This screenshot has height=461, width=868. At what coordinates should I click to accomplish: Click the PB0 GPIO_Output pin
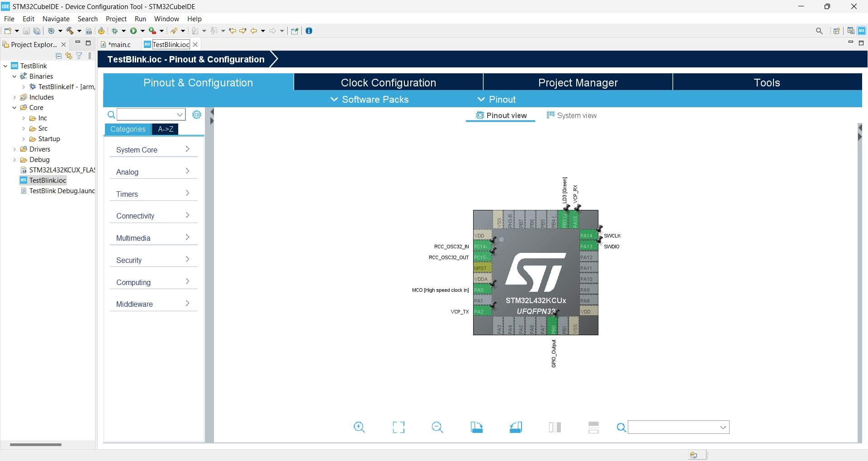coord(553,326)
